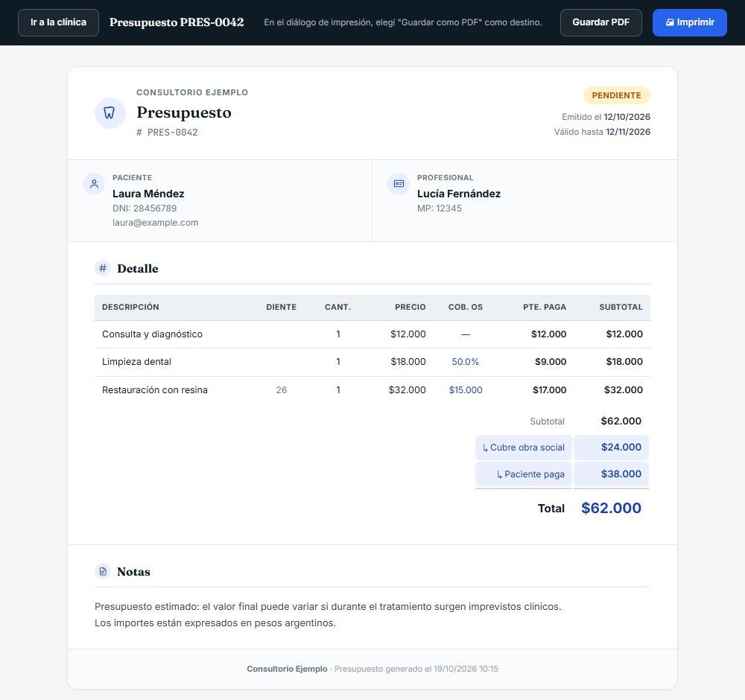Click the PENDIENTE status badge
Viewport: 745px width, 700px height.
click(x=616, y=95)
